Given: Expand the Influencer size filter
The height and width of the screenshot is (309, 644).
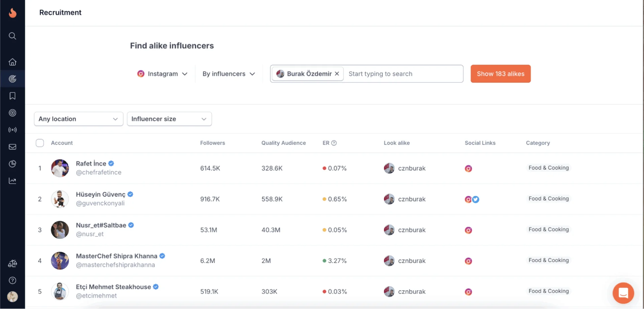Looking at the screenshot, I should (169, 119).
